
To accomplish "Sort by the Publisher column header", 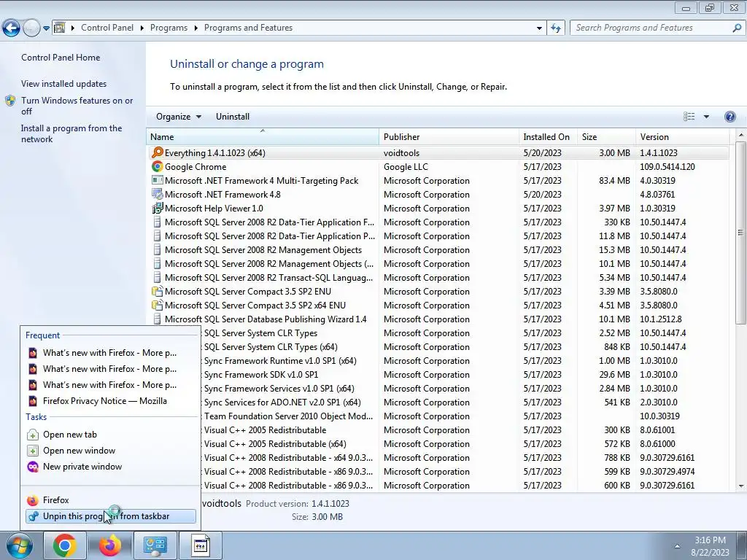I will [x=449, y=136].
